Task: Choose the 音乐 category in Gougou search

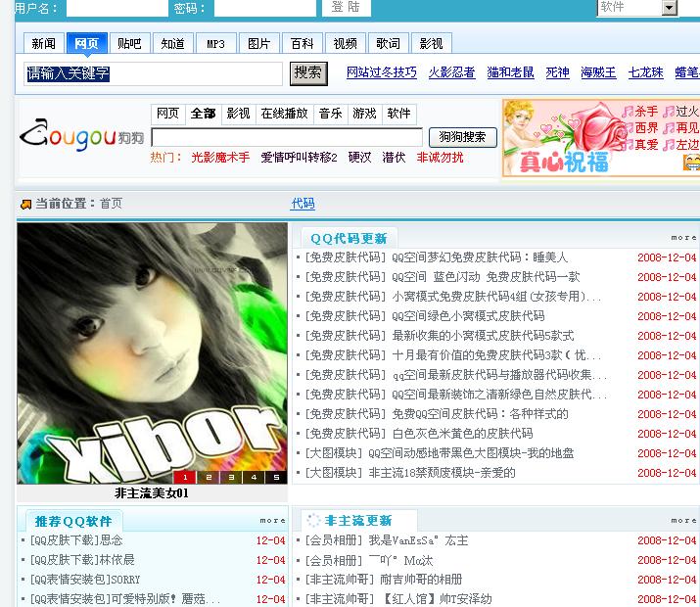Action: coord(330,114)
